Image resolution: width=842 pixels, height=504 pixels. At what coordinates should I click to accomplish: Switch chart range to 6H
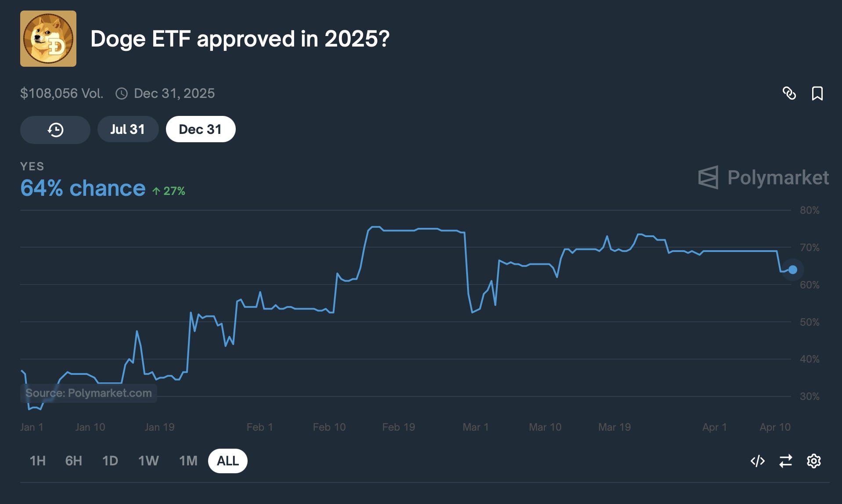pos(74,461)
